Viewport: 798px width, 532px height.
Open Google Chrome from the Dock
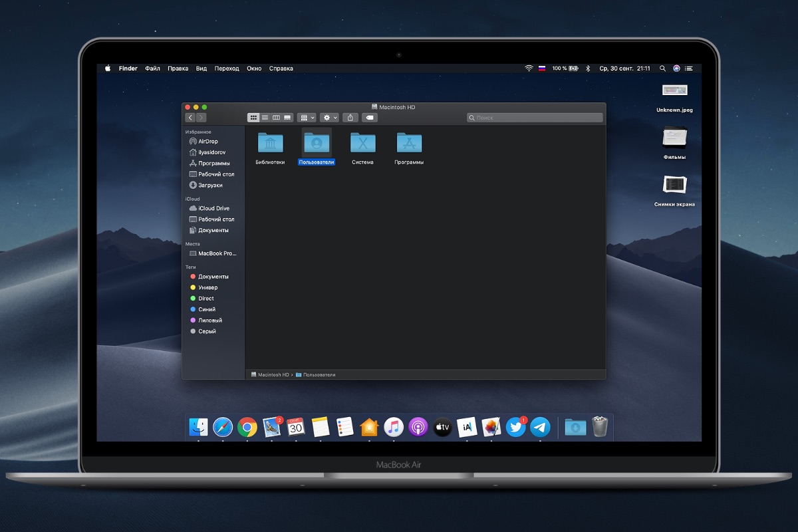247,427
